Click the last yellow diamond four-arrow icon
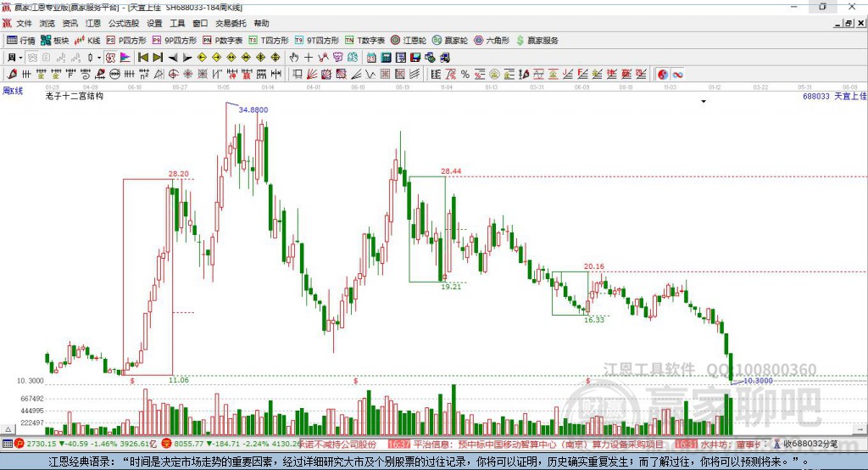Image resolution: width=868 pixels, height=470 pixels. pos(275,58)
